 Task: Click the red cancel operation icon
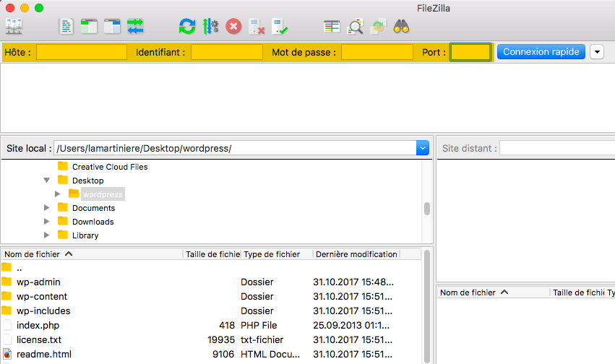point(233,27)
